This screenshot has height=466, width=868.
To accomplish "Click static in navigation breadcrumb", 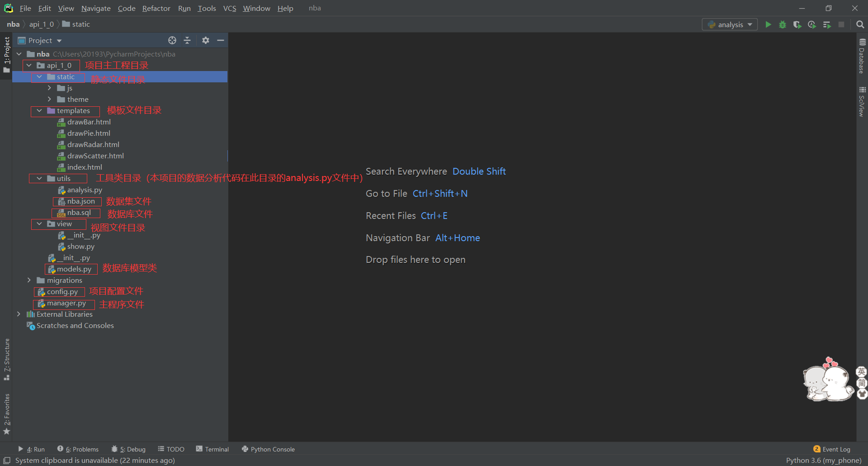I will tap(76, 24).
